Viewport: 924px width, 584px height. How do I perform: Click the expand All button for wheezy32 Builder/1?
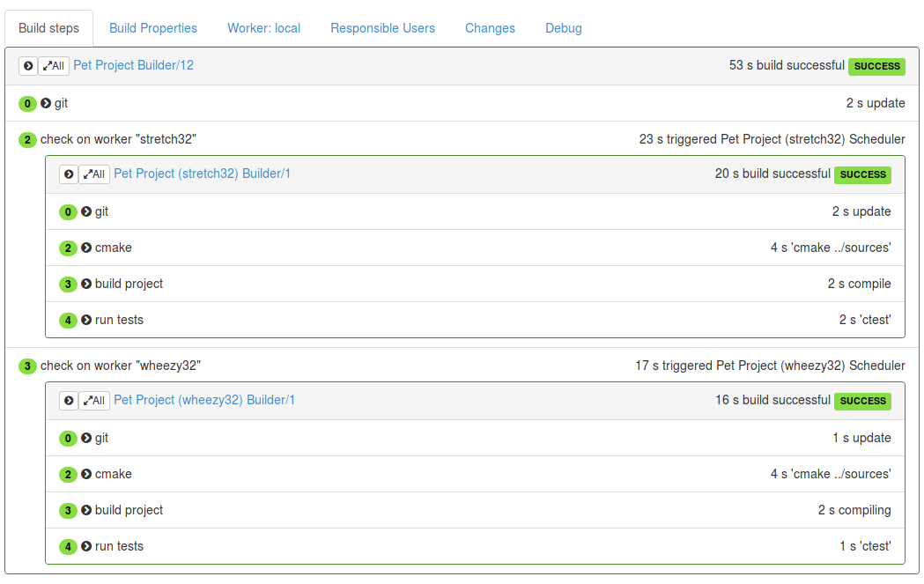[94, 400]
